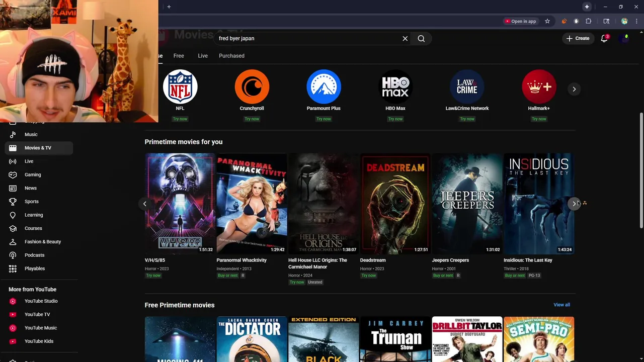Open the Jeepers Creepers poster
644x362 pixels.
467,204
